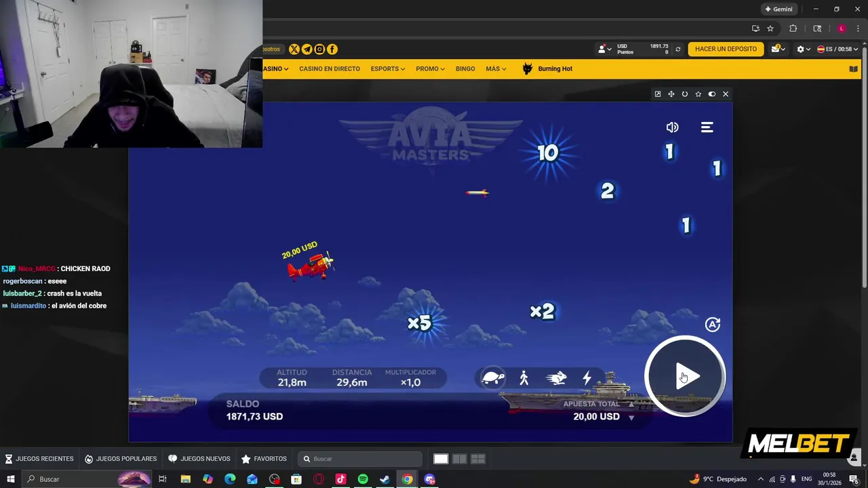
Task: Expand the MÁS menu
Action: [496, 68]
